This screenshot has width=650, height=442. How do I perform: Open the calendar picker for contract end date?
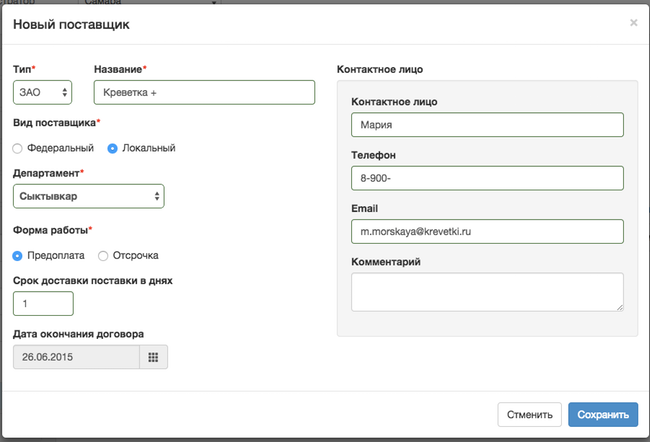point(153,357)
